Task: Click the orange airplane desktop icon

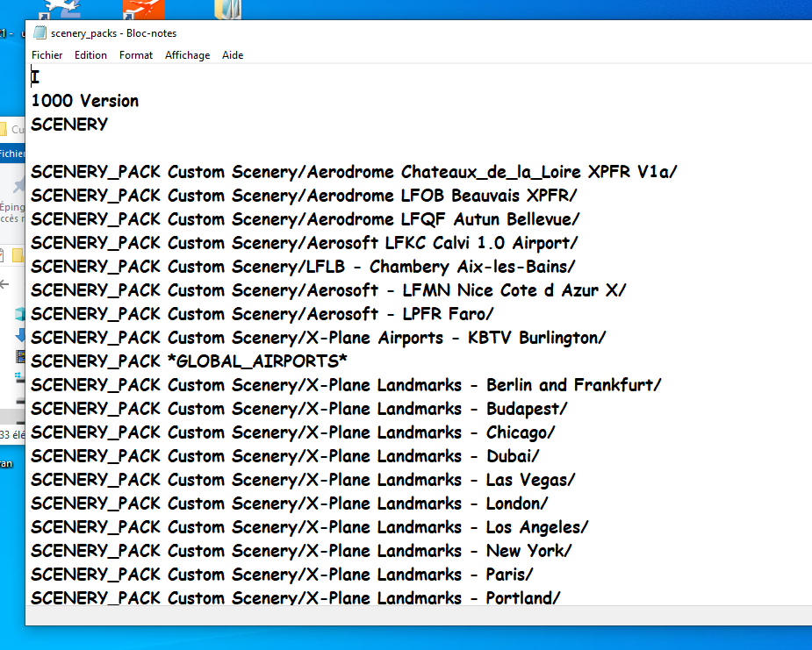Action: (x=144, y=9)
